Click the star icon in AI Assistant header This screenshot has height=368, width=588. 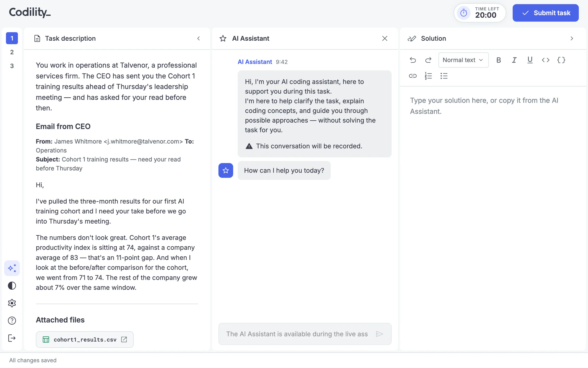223,38
